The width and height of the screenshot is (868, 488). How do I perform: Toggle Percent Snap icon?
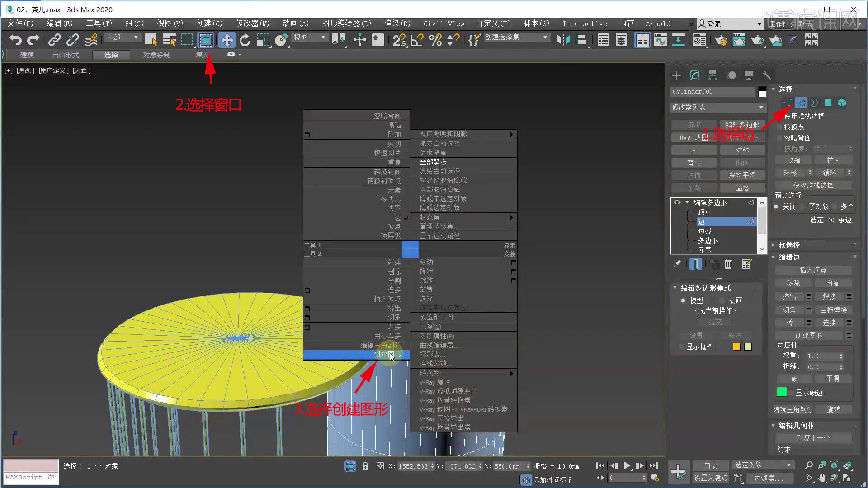435,40
